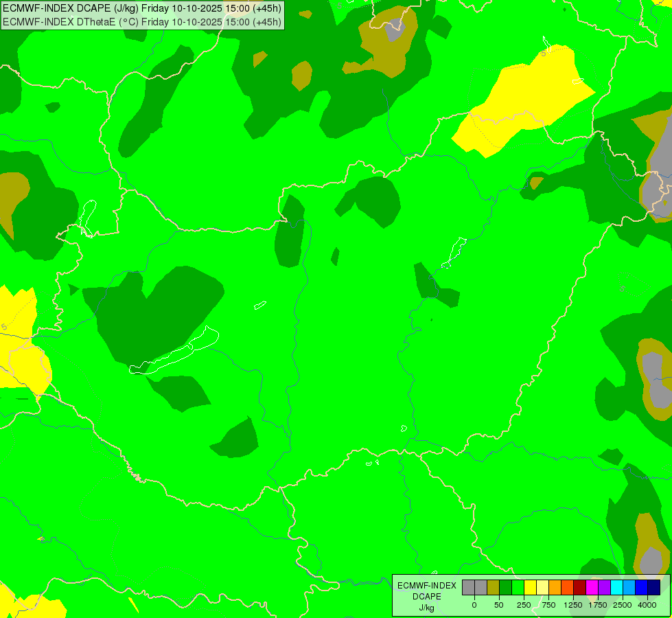Click the legend value 4000

pyautogui.click(x=647, y=605)
